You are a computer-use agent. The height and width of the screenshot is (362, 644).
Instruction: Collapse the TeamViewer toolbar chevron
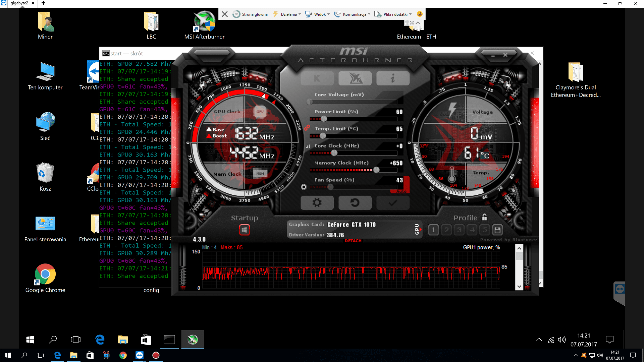click(418, 23)
